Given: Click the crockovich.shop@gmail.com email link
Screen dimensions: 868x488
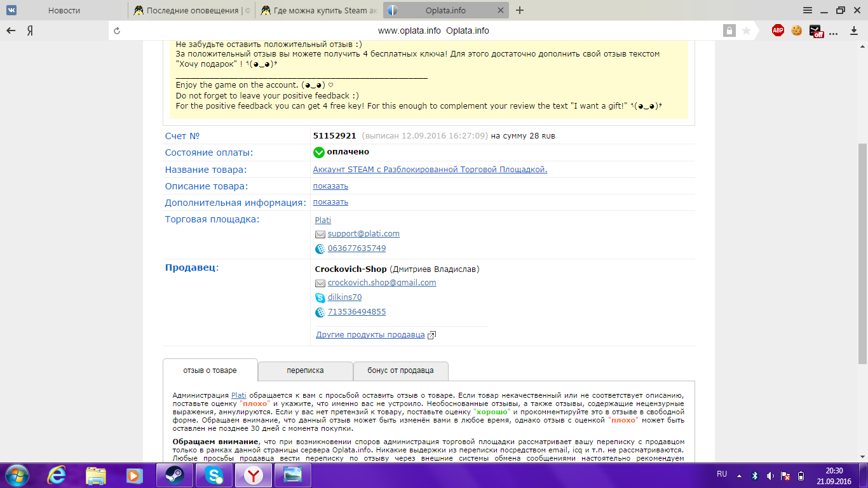Looking at the screenshot, I should point(382,283).
